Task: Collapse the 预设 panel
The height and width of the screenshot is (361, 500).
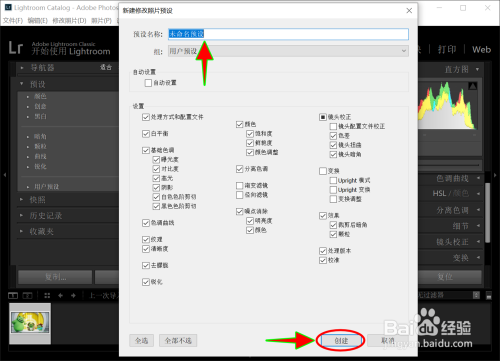Action: click(x=22, y=84)
